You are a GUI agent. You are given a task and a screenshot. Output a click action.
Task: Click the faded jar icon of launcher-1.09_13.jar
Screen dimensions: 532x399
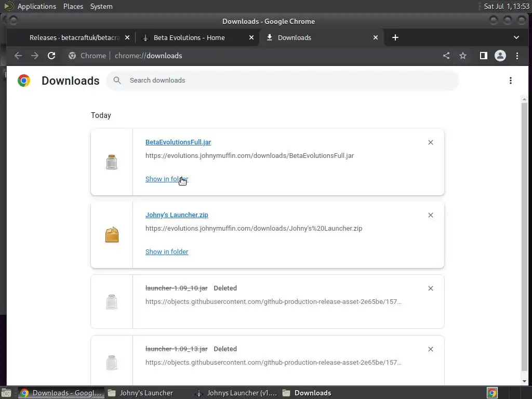click(112, 362)
